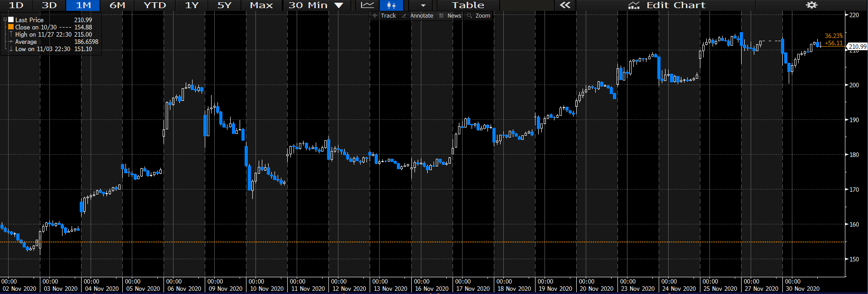Collapse the legend tree expander

[x=5, y=20]
